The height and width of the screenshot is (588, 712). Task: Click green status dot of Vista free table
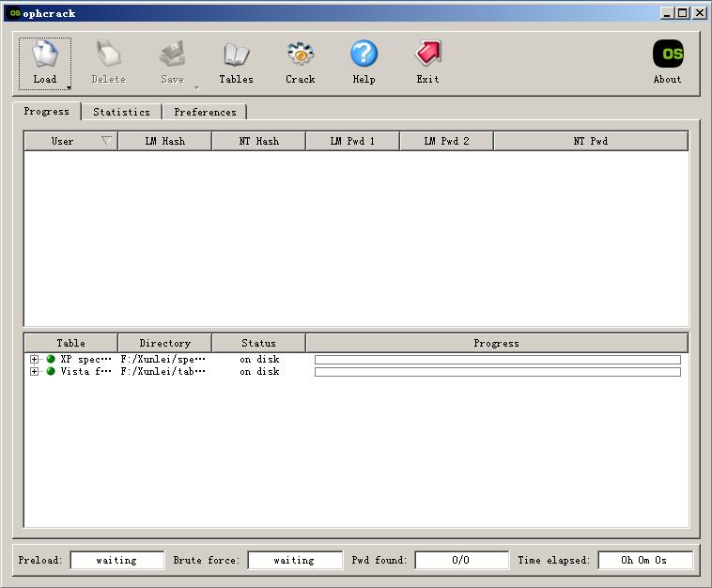point(51,371)
